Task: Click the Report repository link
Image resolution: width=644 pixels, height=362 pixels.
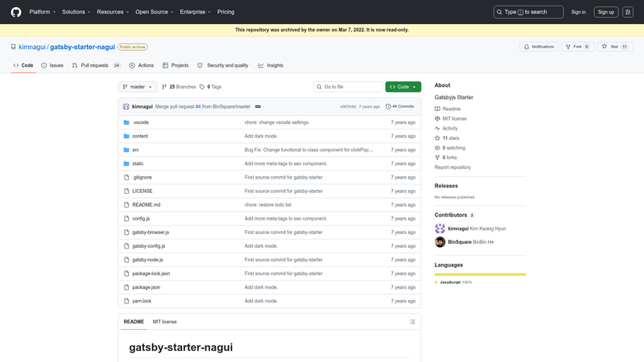Action: 452,167
